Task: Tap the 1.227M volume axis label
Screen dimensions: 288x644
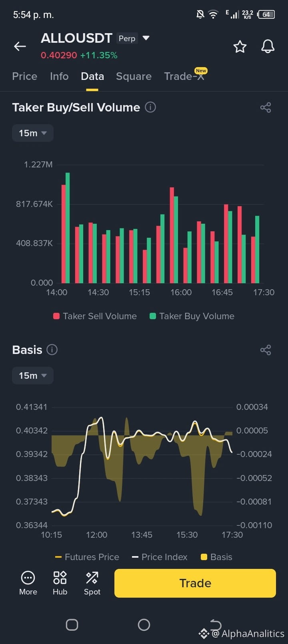Action: coord(38,165)
